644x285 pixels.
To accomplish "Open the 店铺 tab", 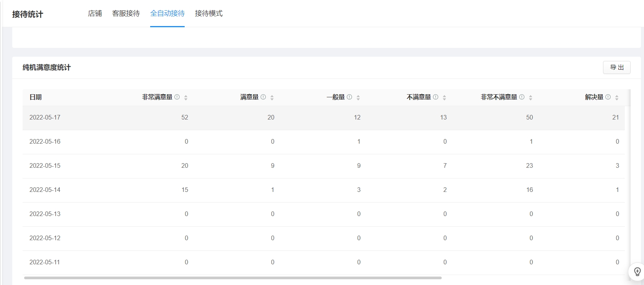I will pyautogui.click(x=95, y=13).
